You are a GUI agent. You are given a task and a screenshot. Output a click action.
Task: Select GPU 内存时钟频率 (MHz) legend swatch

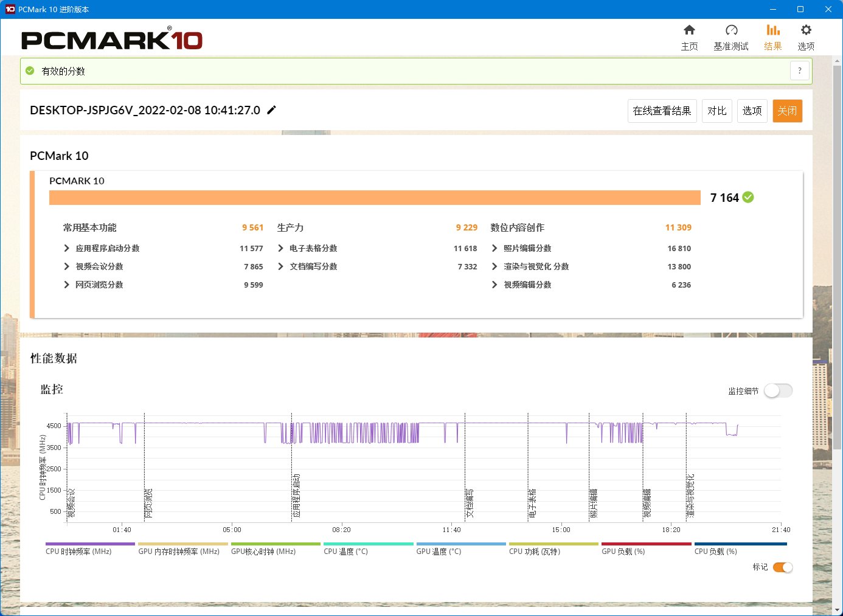[x=183, y=544]
